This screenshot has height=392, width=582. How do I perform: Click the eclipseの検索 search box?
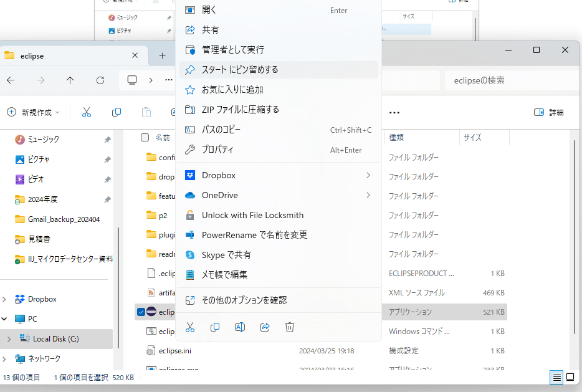click(x=512, y=80)
